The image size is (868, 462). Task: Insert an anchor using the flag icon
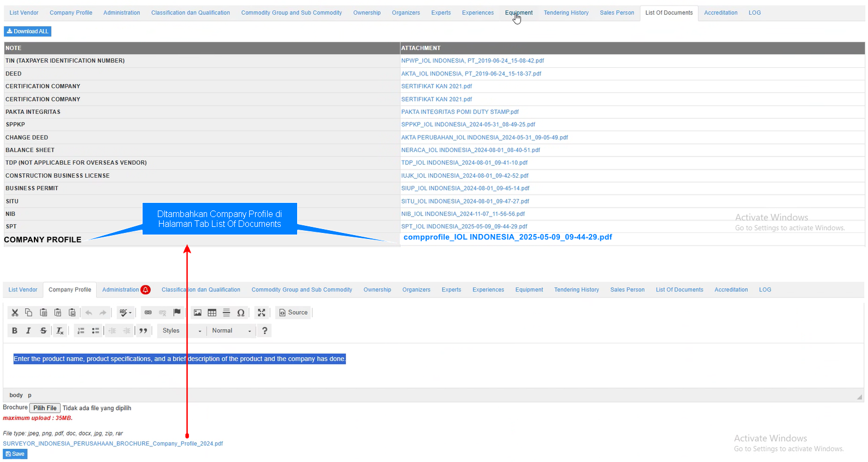coord(177,313)
